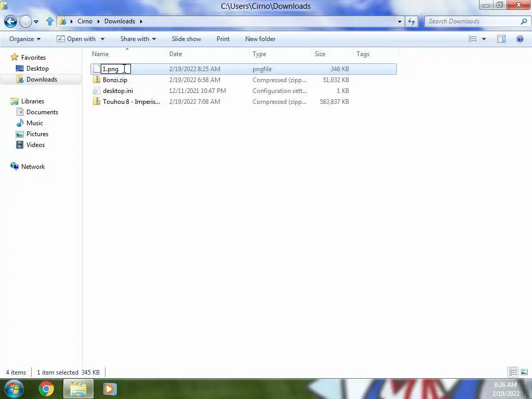Screen dimensions: 532x399
Task: Click inside the 1.png rename text box
Action: pos(116,69)
